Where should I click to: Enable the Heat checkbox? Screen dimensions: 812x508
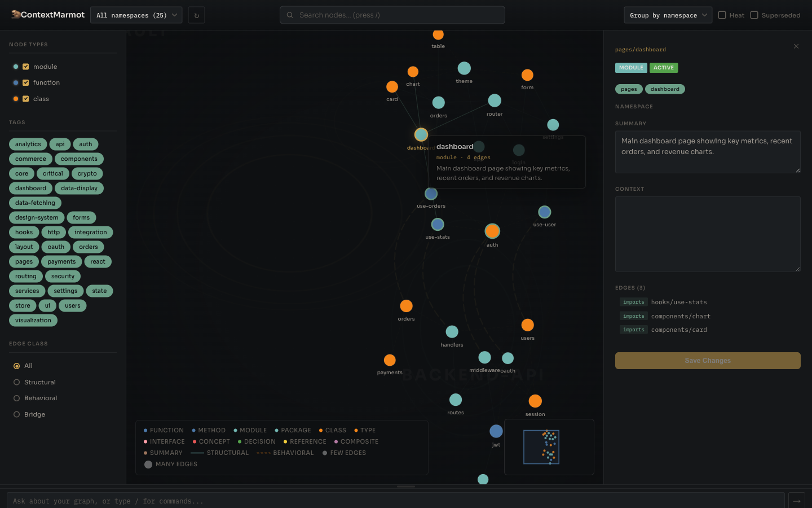click(x=723, y=15)
